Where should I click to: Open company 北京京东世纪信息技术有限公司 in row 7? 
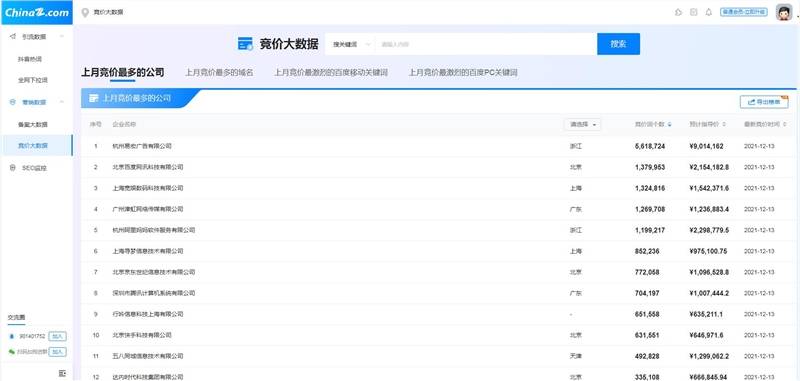pos(154,272)
